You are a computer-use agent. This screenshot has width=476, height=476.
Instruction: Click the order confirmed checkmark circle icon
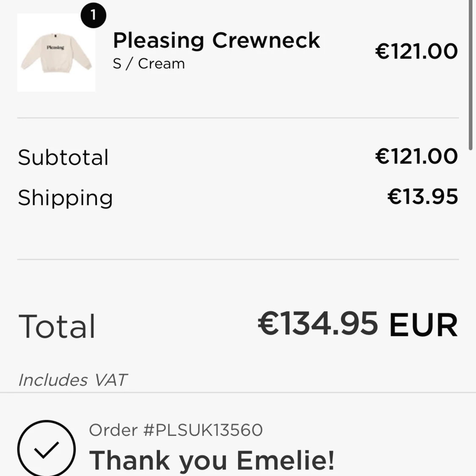click(47, 448)
